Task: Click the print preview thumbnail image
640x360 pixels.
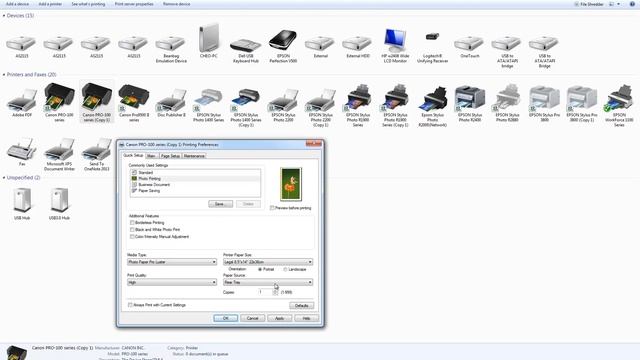Action: click(291, 184)
